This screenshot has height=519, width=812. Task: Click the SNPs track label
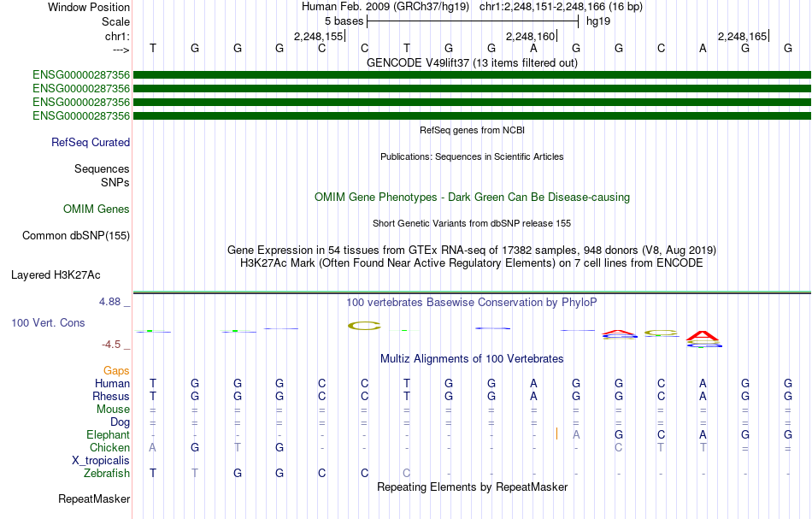[115, 182]
